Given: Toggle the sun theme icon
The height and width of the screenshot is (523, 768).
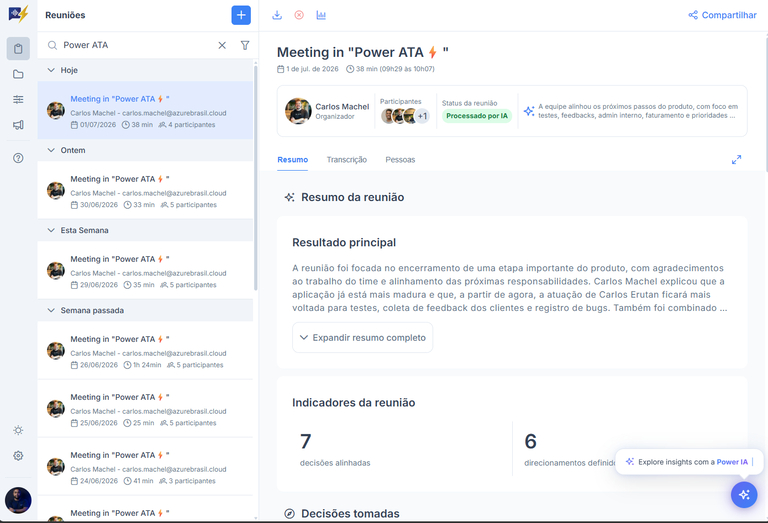Looking at the screenshot, I should point(18,430).
